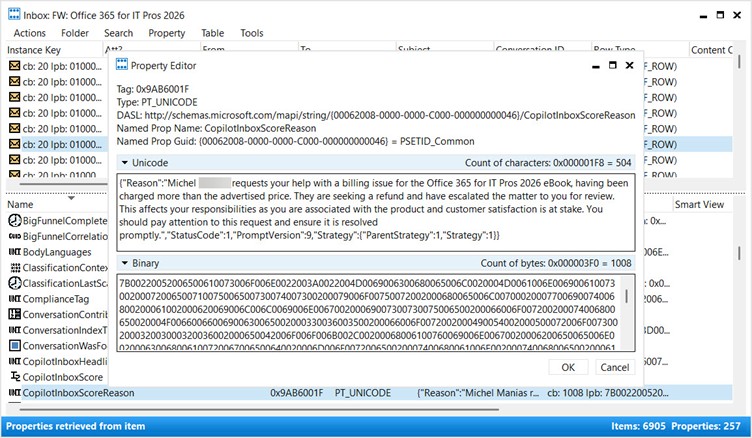Click the DASL schema URL line
Image resolution: width=752 pixels, height=438 pixels.
pyautogui.click(x=376, y=115)
